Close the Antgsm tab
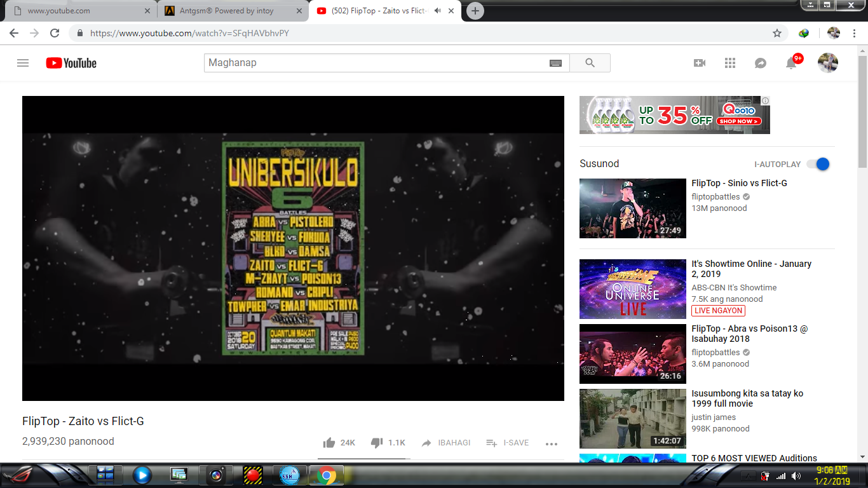The image size is (868, 488). pyautogui.click(x=299, y=11)
